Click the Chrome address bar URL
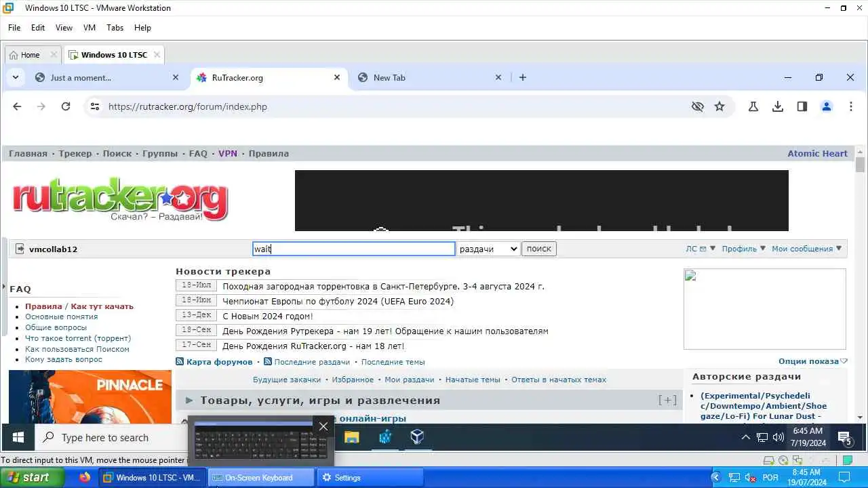Image resolution: width=868 pixels, height=488 pixels. coord(188,106)
